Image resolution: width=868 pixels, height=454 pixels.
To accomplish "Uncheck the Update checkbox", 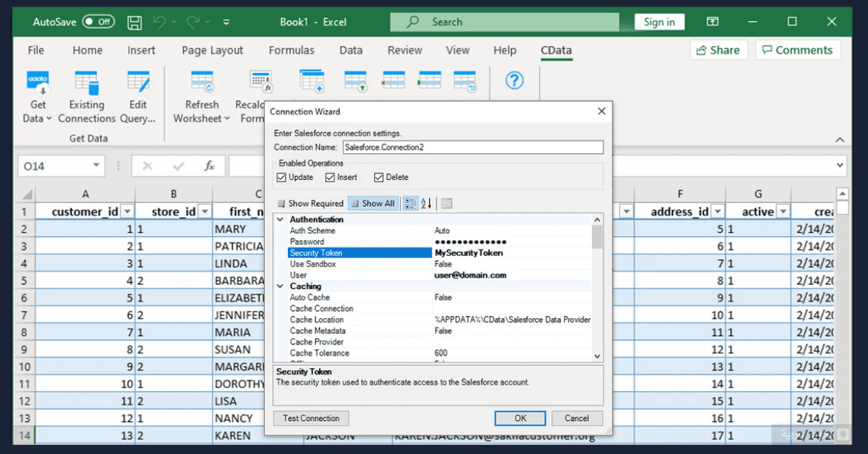I will [282, 177].
